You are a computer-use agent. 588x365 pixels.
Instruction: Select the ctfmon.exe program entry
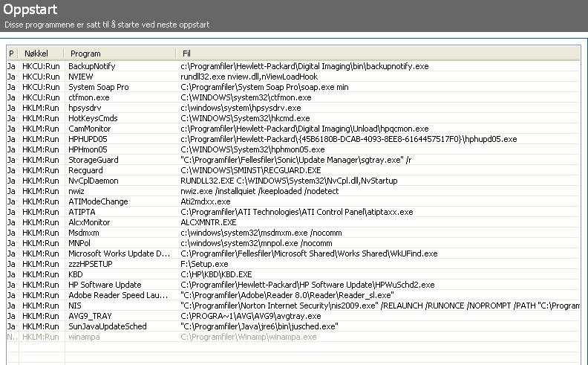(89, 97)
